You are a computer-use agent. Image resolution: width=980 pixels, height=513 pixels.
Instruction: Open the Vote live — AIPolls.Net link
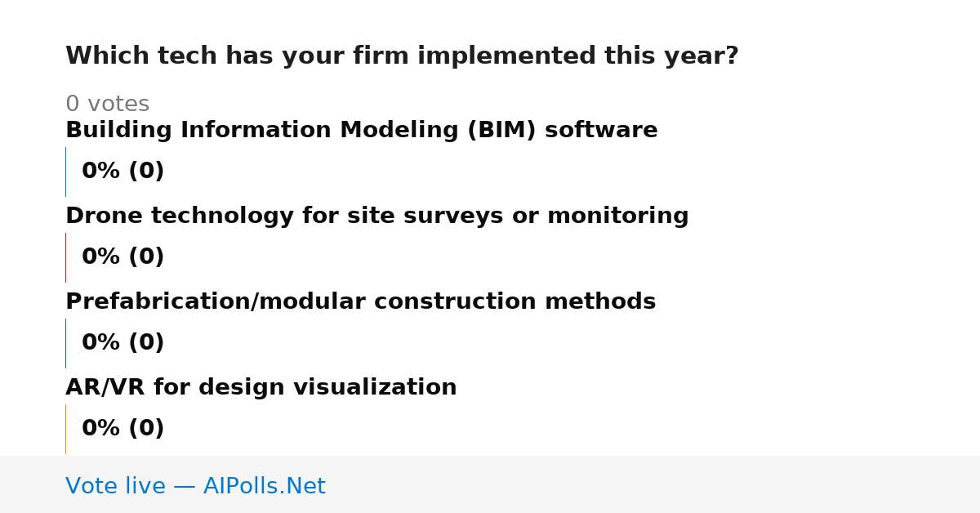196,487
